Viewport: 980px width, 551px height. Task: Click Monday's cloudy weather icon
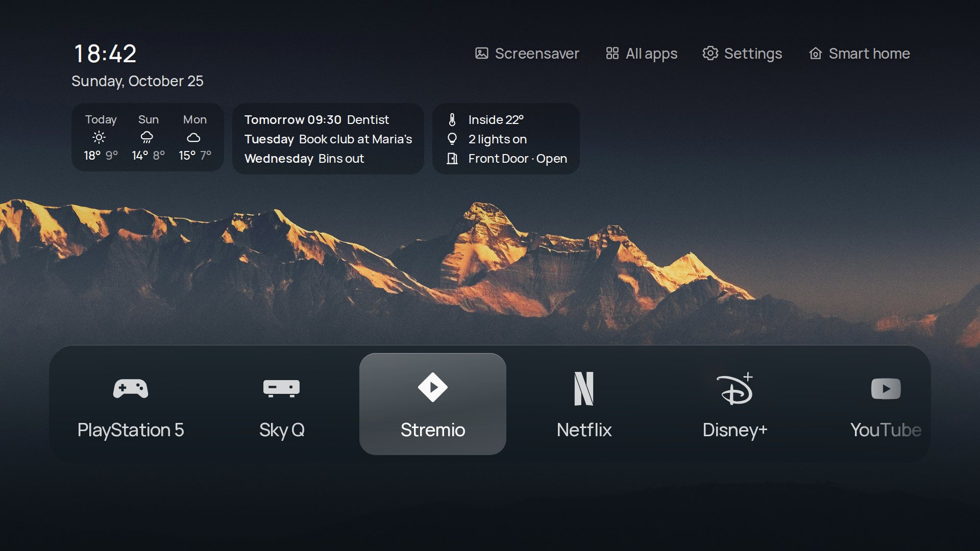click(193, 138)
